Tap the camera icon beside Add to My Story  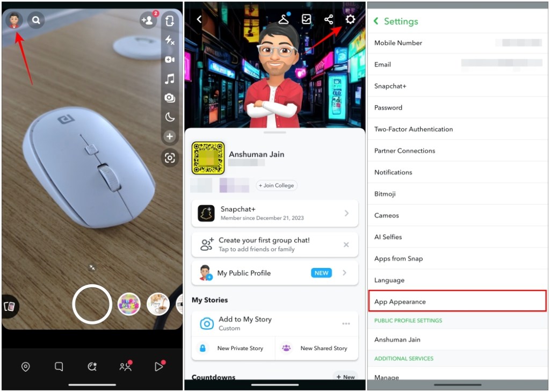[x=207, y=324]
